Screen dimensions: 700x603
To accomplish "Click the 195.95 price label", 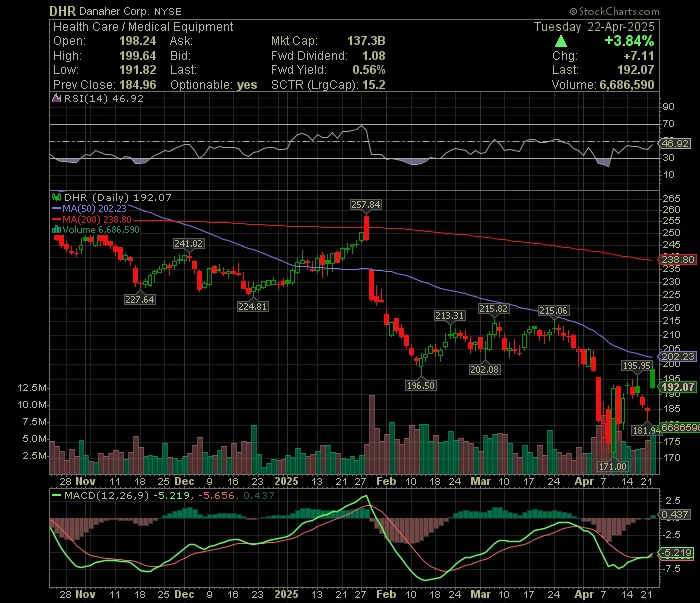I will pos(637,366).
